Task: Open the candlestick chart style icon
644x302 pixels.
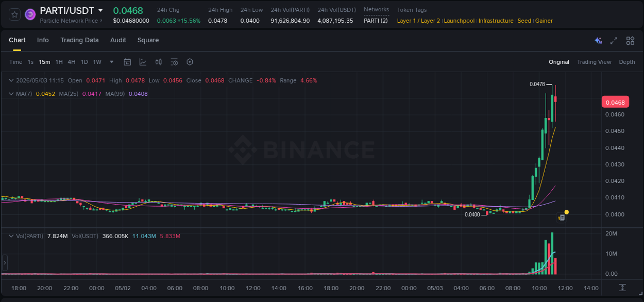Action: pyautogui.click(x=159, y=62)
